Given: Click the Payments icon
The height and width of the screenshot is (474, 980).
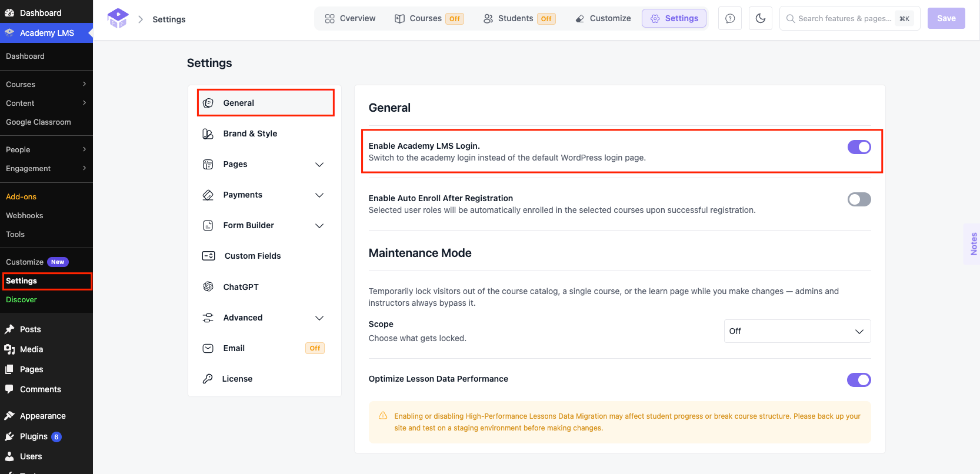Looking at the screenshot, I should coord(208,195).
